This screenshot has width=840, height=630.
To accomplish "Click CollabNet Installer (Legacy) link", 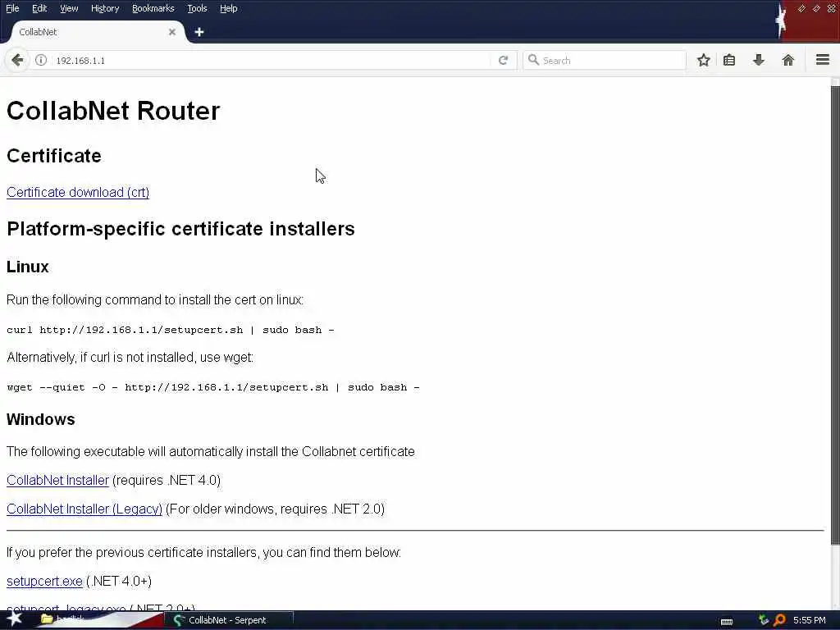I will (84, 509).
